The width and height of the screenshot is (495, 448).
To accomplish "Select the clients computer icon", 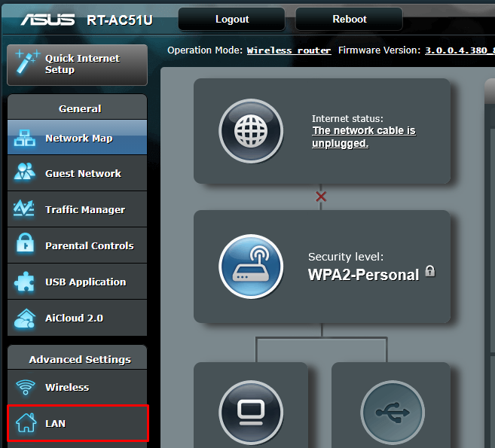I will point(251,413).
